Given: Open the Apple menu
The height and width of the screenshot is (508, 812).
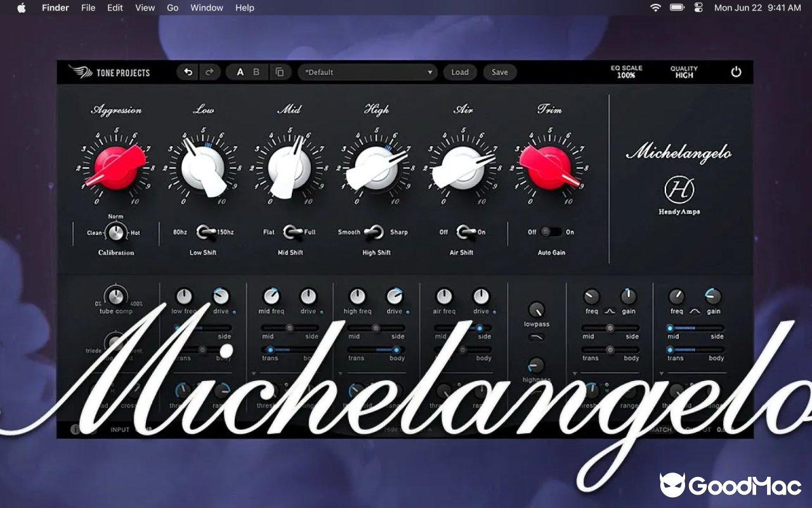Looking at the screenshot, I should pos(22,8).
